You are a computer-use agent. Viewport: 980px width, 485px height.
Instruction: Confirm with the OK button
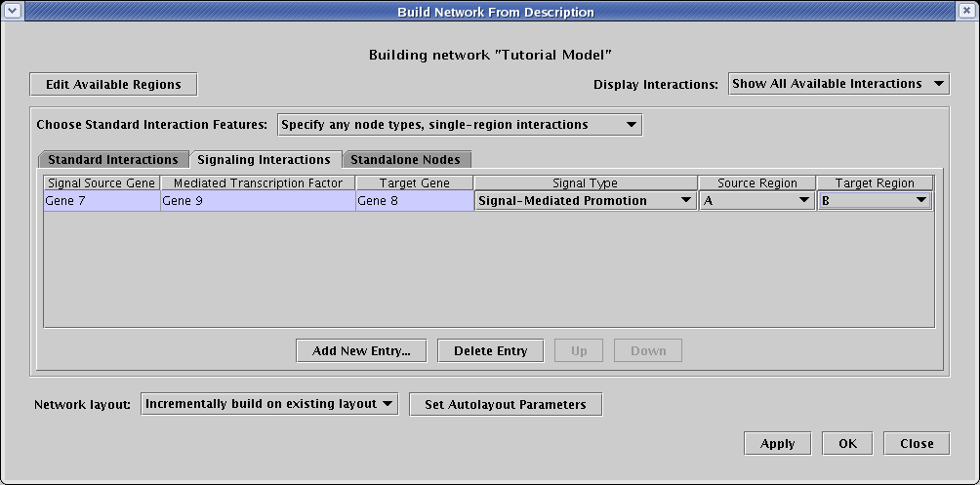[x=847, y=444]
